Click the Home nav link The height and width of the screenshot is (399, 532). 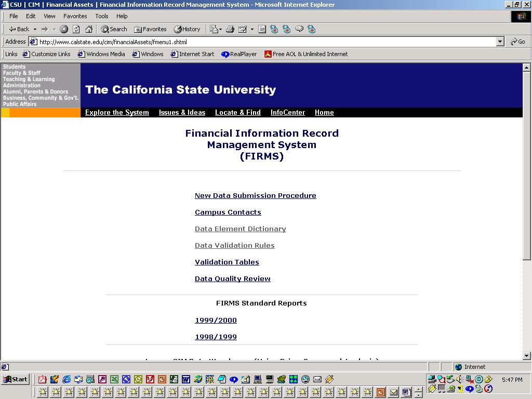pyautogui.click(x=324, y=113)
